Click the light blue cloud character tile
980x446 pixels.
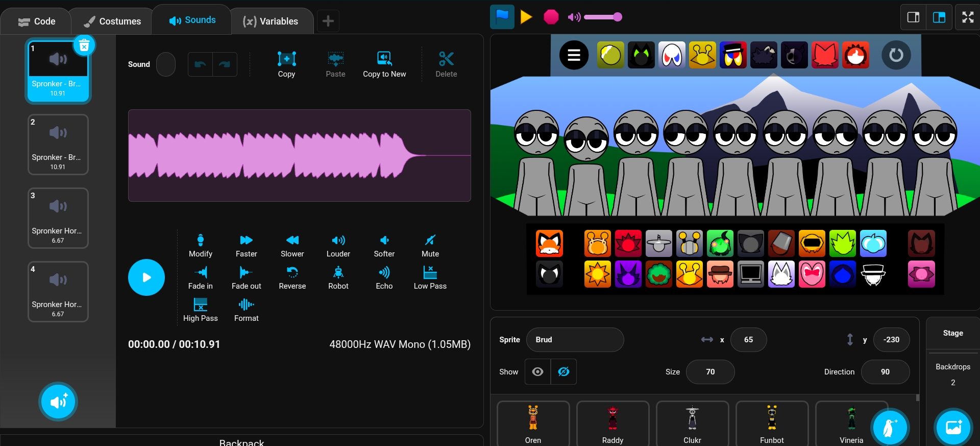click(873, 243)
